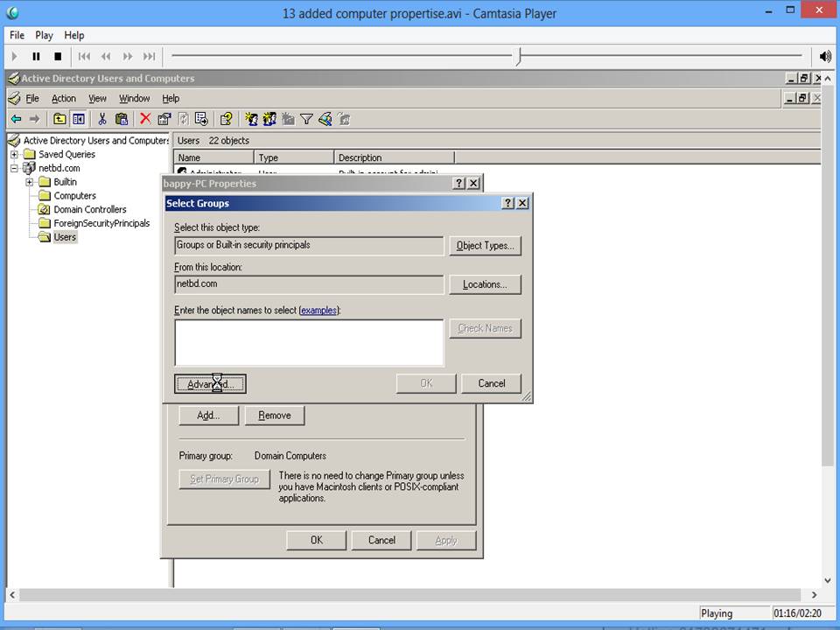Open the Action menu in ADUC
This screenshot has height=630, width=840.
coord(63,99)
